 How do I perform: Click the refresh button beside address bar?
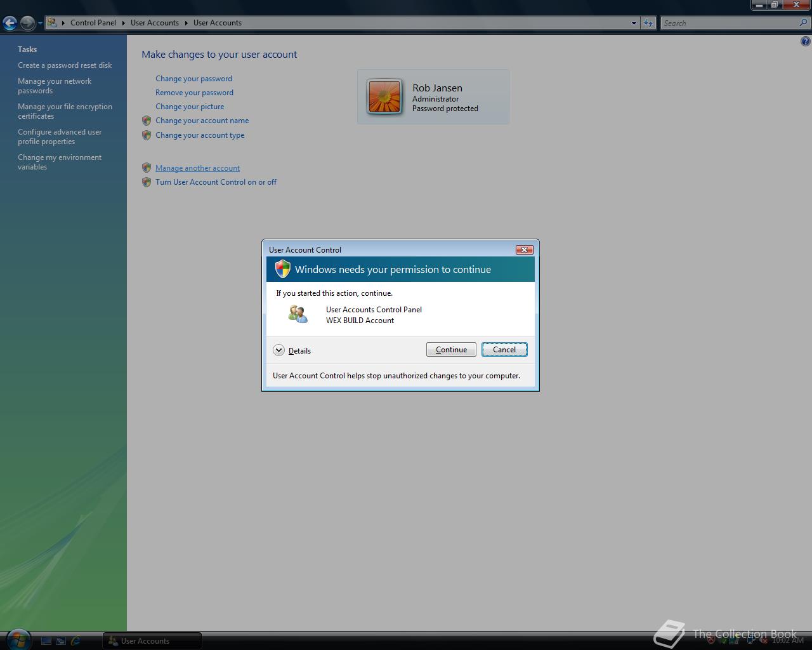point(648,23)
